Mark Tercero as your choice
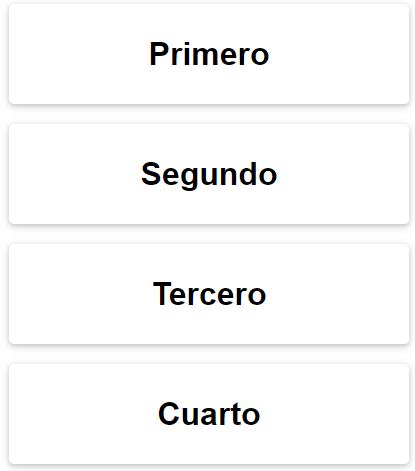The width and height of the screenshot is (415, 471). (x=209, y=294)
